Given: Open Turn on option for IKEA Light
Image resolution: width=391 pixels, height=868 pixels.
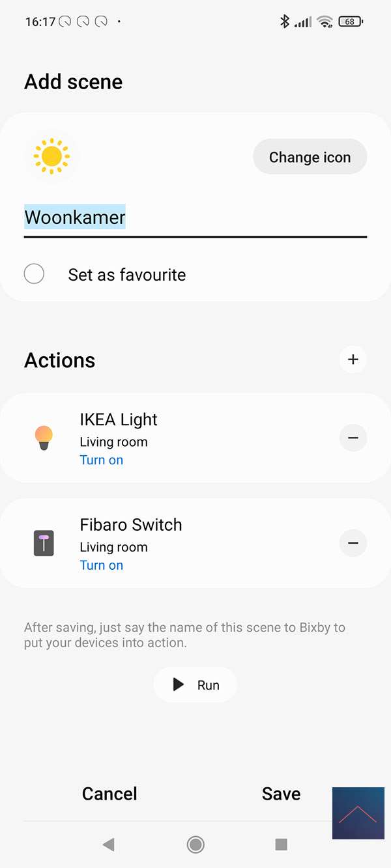Looking at the screenshot, I should click(102, 460).
